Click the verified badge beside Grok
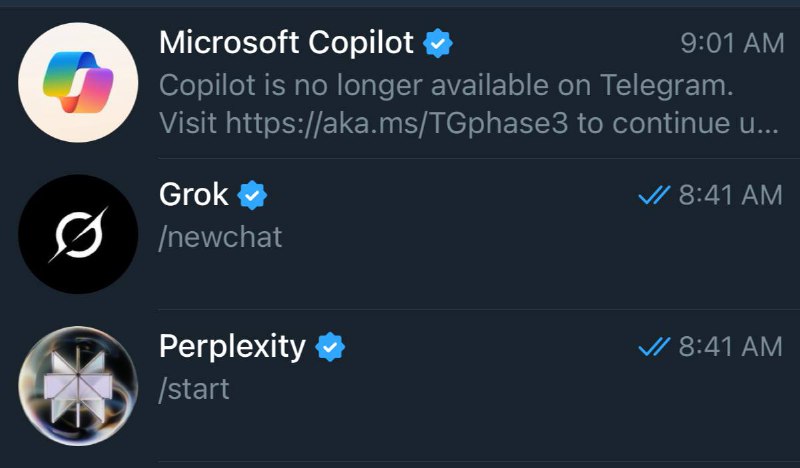Viewport: 800px width, 468px height. 253,195
